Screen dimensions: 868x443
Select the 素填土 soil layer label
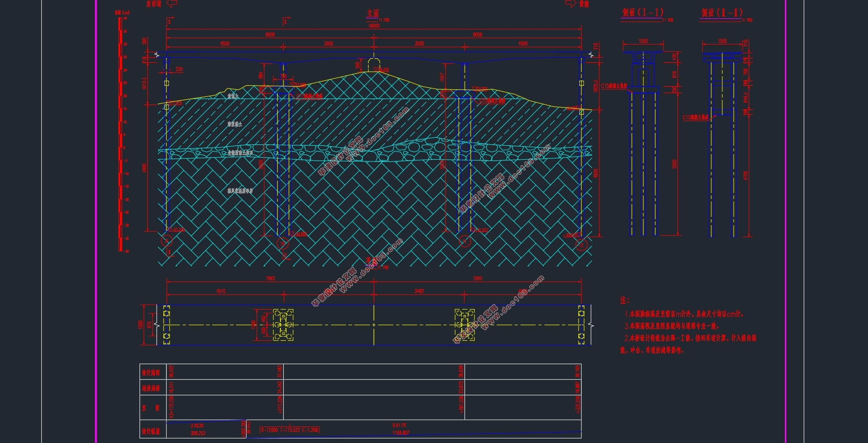click(233, 96)
